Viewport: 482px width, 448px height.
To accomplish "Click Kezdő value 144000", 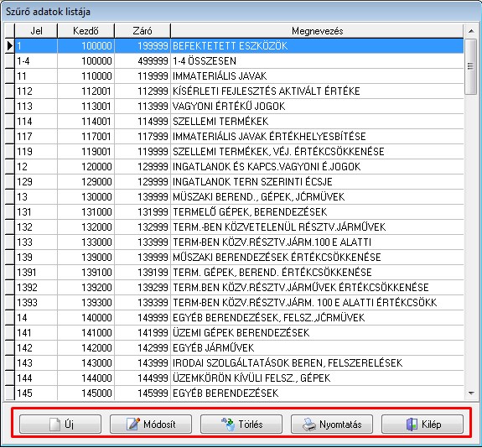I will pyautogui.click(x=86, y=378).
